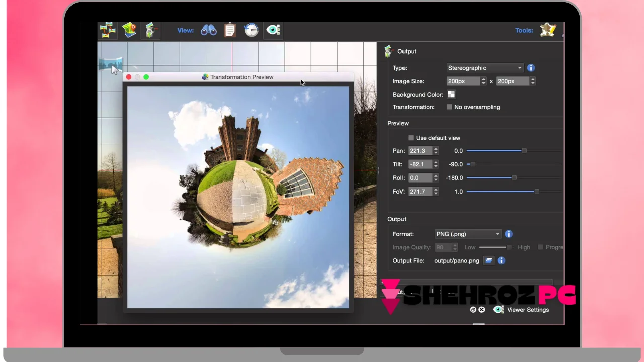Open the clock History view icon
The image size is (644, 362).
pos(251,30)
